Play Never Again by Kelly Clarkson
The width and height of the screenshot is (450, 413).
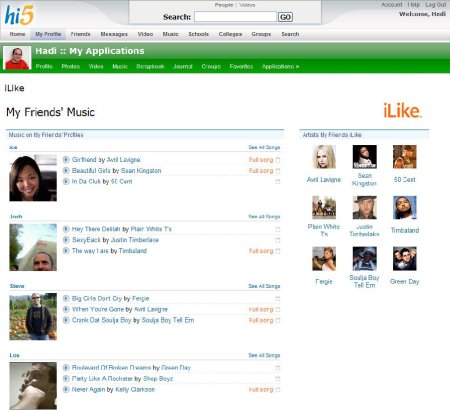pos(66,389)
